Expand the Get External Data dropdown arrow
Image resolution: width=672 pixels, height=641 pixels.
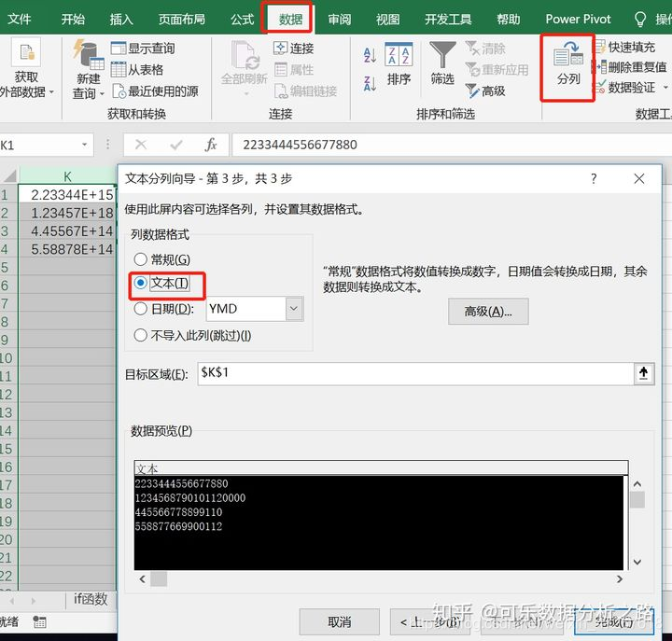pyautogui.click(x=51, y=91)
